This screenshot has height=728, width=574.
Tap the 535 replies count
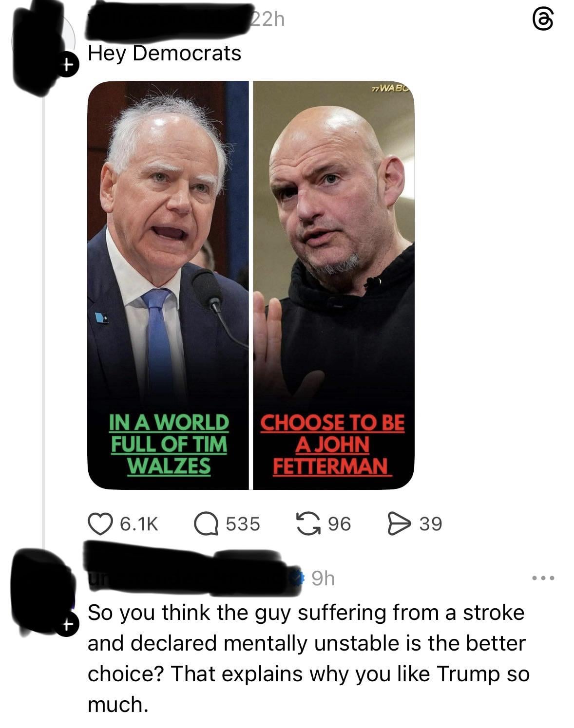point(243,524)
